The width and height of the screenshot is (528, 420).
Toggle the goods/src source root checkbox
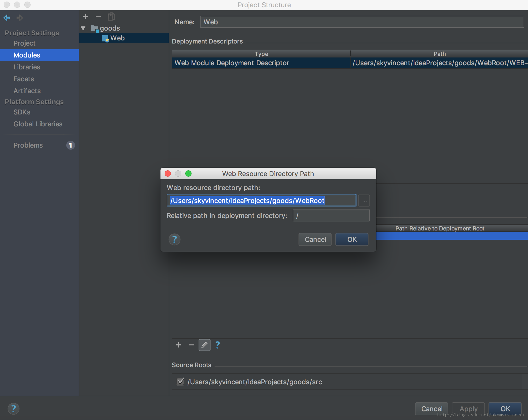coord(180,381)
